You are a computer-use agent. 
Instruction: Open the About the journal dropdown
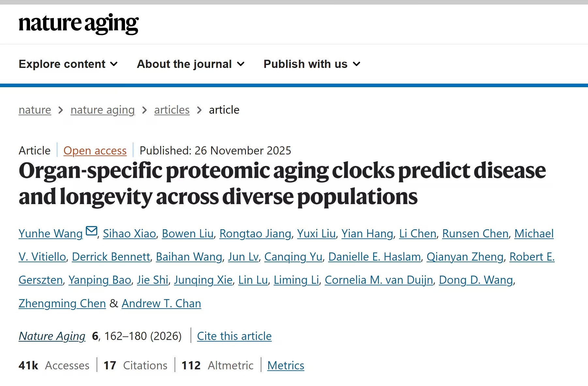point(191,64)
